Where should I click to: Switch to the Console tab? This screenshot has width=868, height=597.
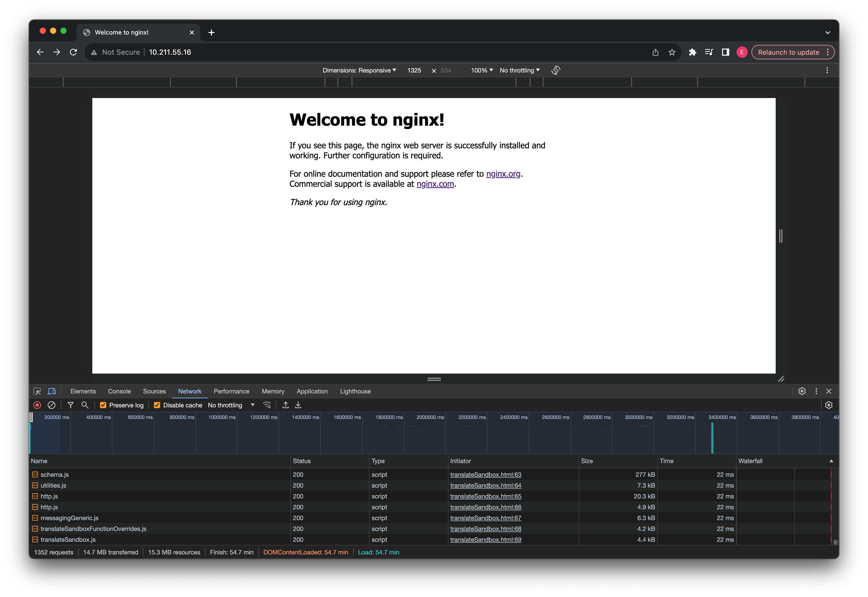point(119,391)
